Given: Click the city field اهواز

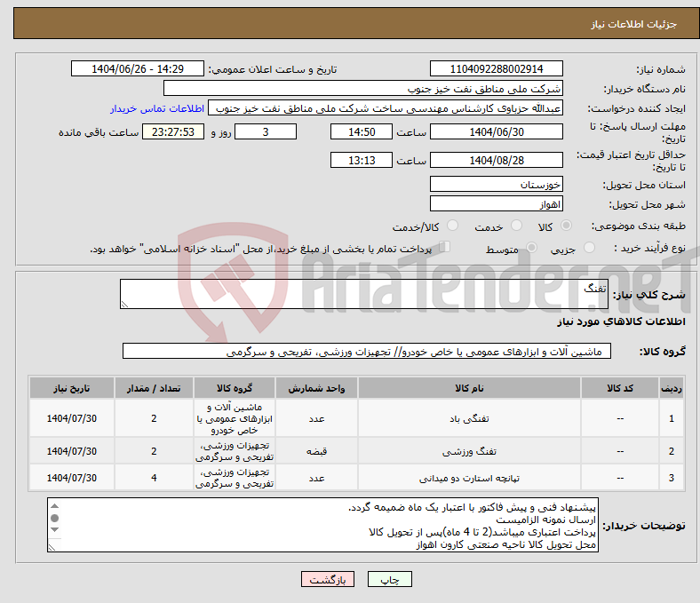Looking at the screenshot, I should click(496, 204).
